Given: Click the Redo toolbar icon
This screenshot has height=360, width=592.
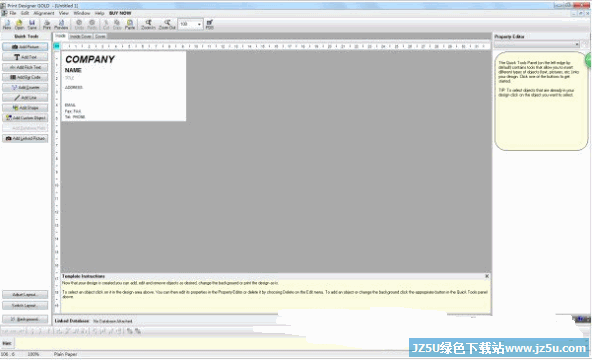Looking at the screenshot, I should point(92,25).
